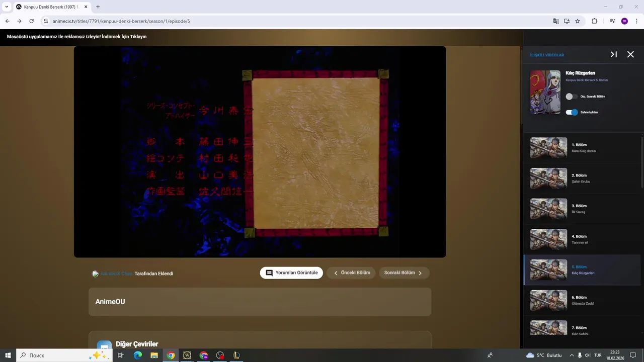Click the 7. Bölüm episode thumbnail
Viewport: 644px width, 362px height.
[548, 328]
